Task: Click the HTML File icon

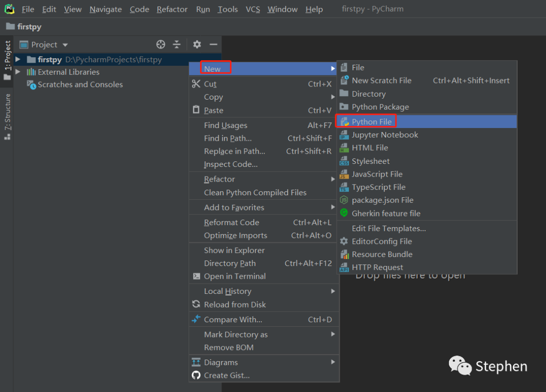Action: [344, 148]
